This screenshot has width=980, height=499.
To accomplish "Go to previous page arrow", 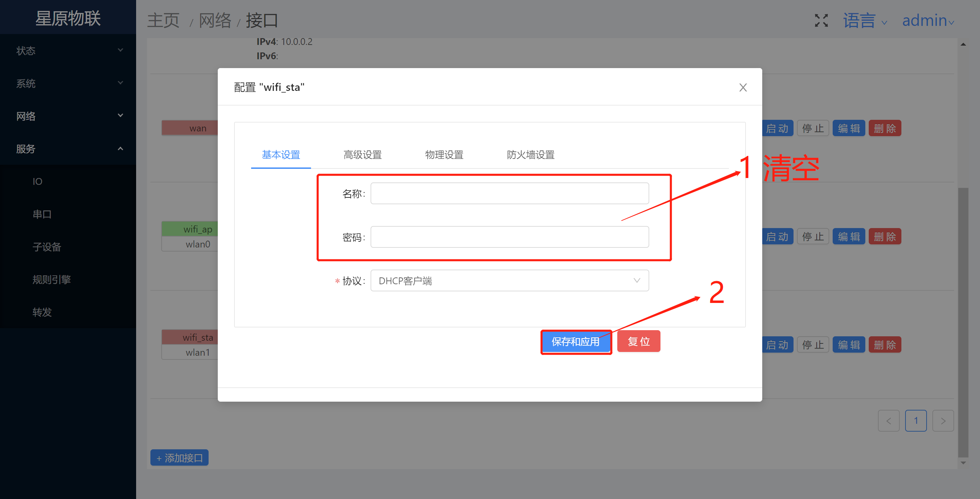I will pos(888,421).
